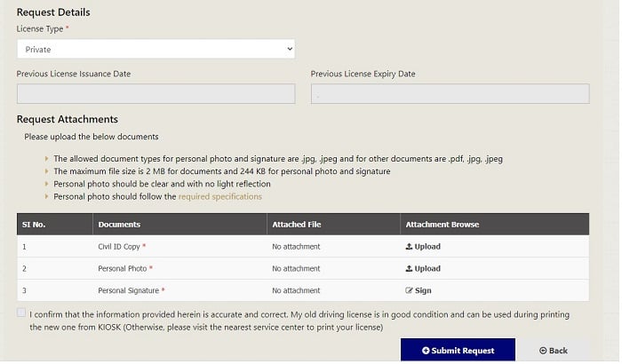Click the Previous License Issuance Date field
The image size is (622, 364).
pos(155,94)
